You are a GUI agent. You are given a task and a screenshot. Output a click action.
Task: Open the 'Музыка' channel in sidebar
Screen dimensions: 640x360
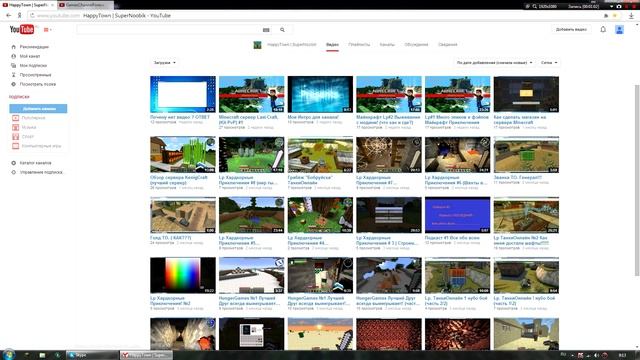[x=29, y=127]
